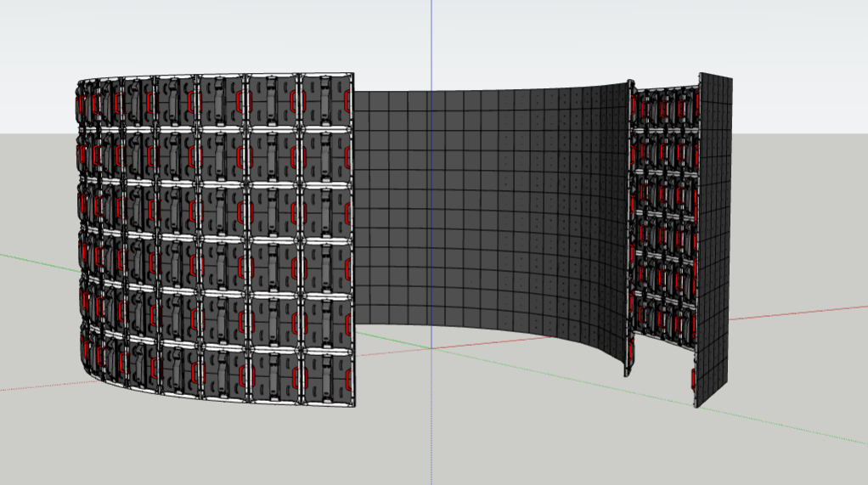Image resolution: width=868 pixels, height=485 pixels.
Task: Select vertical post left of right cabinet section
Action: [630, 229]
